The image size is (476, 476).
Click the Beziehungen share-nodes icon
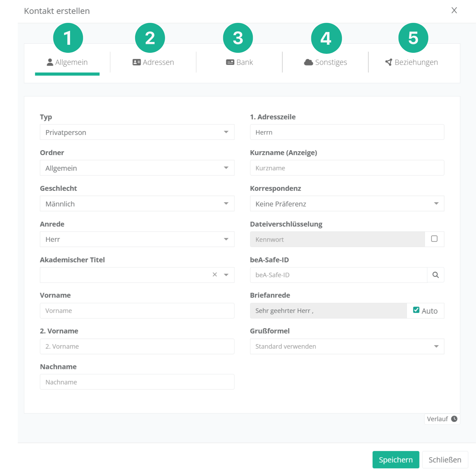pyautogui.click(x=389, y=62)
